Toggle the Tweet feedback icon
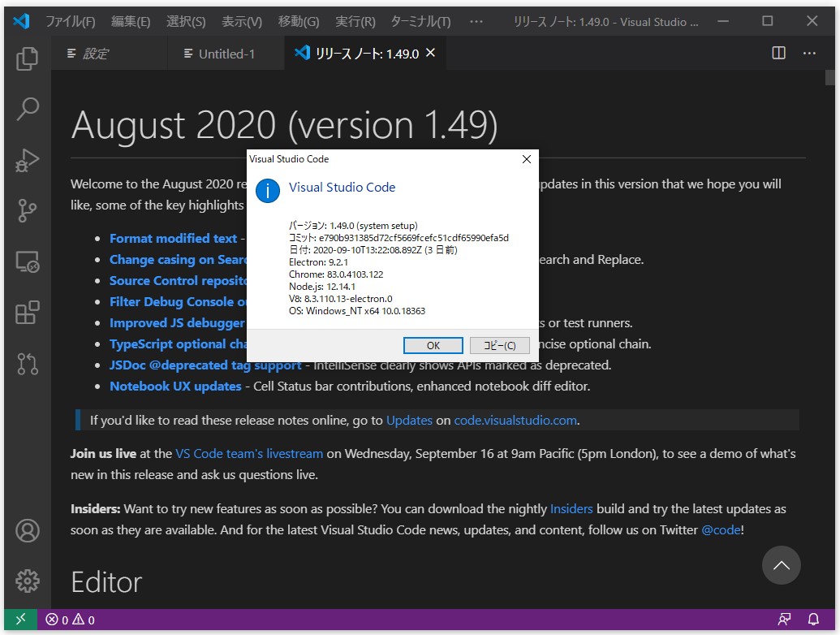This screenshot has height=635, width=840. click(786, 618)
